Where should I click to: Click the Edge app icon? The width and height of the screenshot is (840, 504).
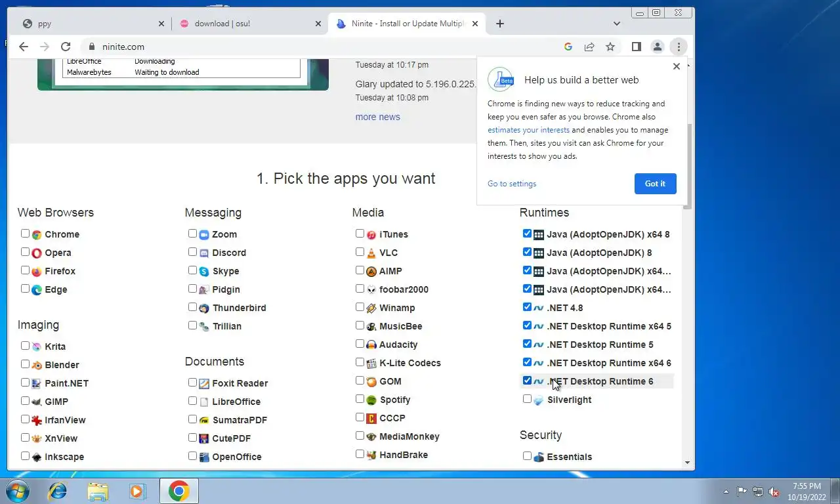pyautogui.click(x=37, y=289)
